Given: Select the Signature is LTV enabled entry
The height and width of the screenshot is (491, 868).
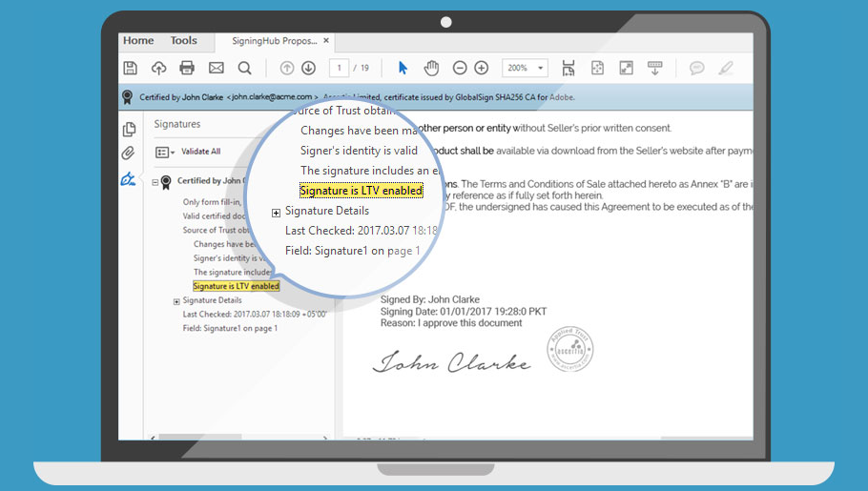Looking at the screenshot, I should 236,286.
